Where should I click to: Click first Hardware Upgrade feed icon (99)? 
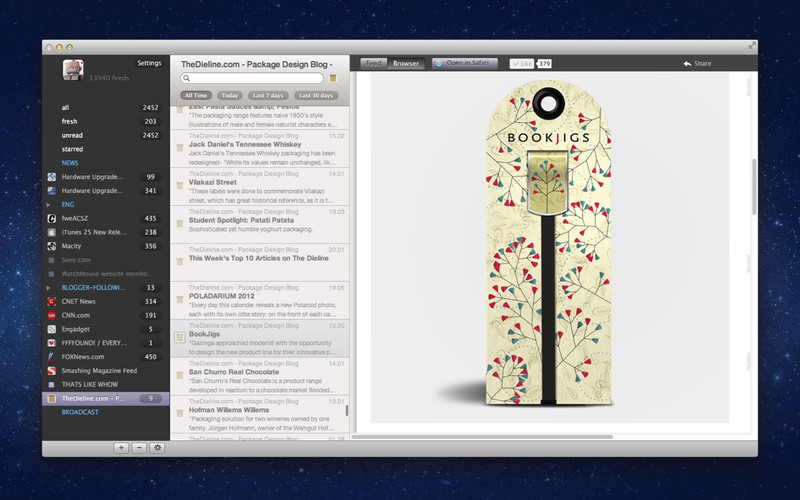(52, 177)
